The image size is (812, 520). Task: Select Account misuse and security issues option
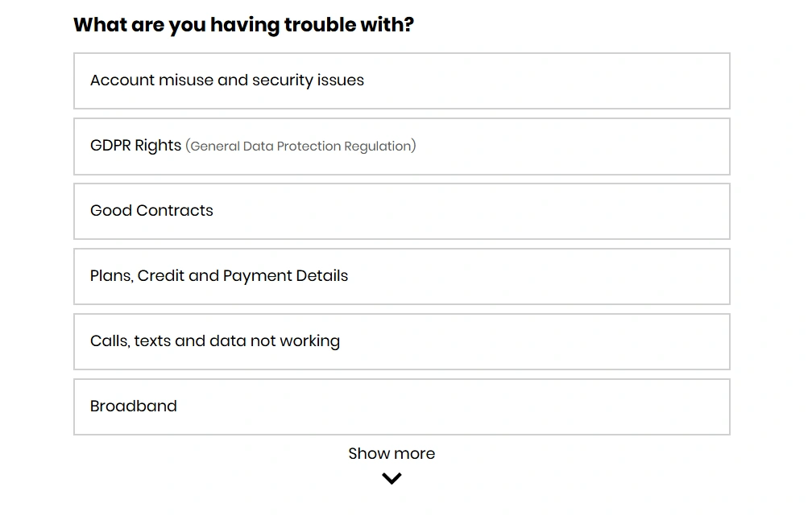pos(401,80)
